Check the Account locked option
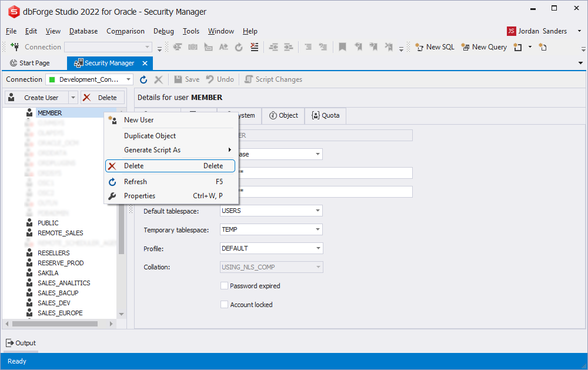Image resolution: width=588 pixels, height=370 pixels. [x=224, y=305]
